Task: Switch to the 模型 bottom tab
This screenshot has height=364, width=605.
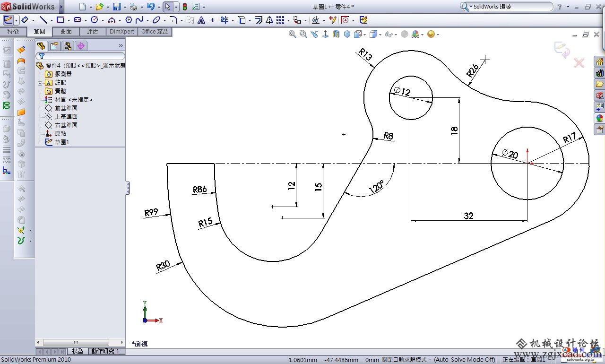Action: (x=78, y=351)
